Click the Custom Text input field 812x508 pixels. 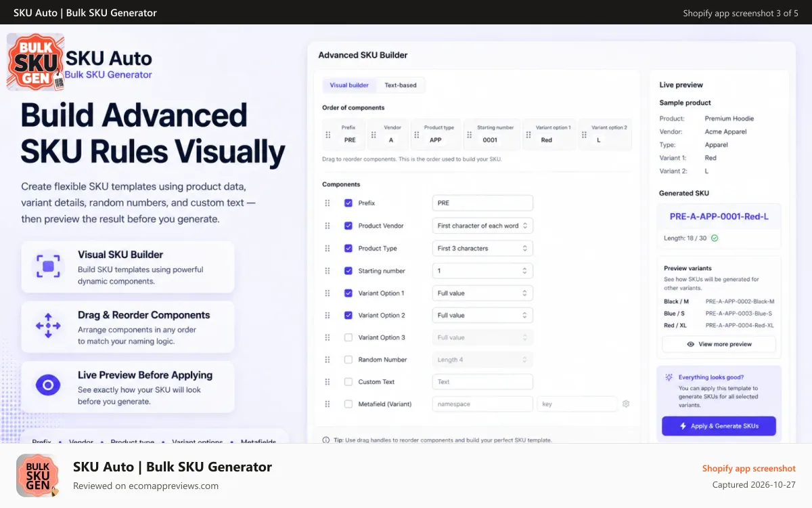482,382
